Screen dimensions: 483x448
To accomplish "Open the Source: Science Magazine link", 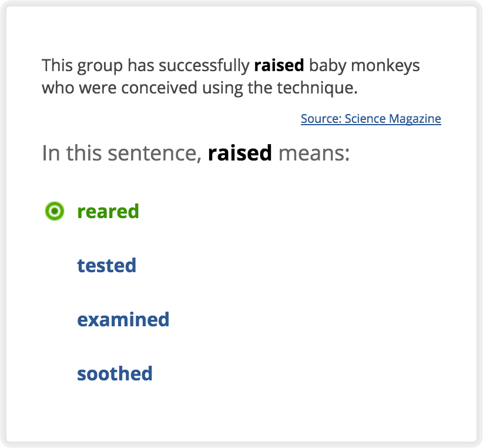I will click(x=371, y=119).
